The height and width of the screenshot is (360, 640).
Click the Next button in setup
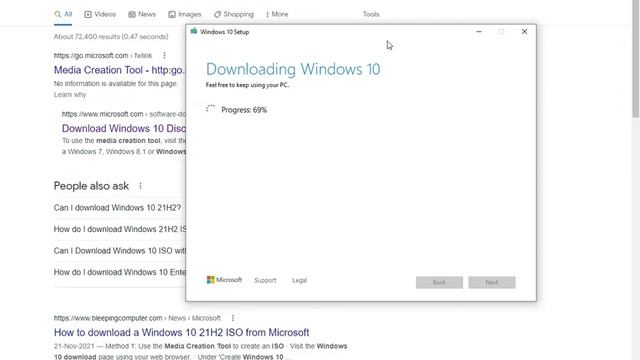(x=492, y=282)
